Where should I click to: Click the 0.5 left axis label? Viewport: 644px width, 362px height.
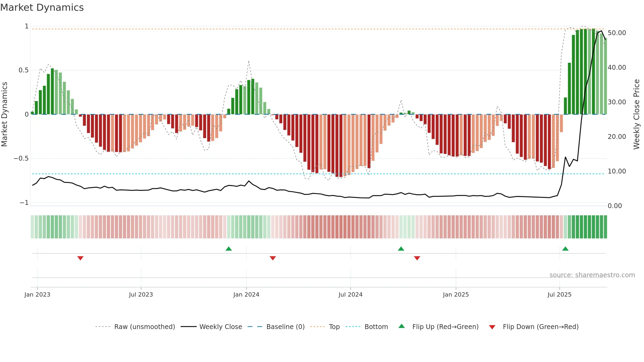point(24,70)
